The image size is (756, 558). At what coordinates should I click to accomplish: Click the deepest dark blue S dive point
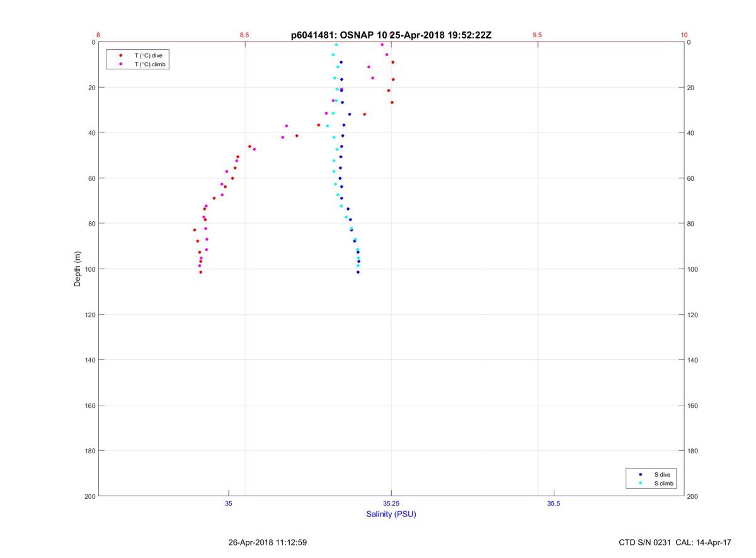point(358,272)
